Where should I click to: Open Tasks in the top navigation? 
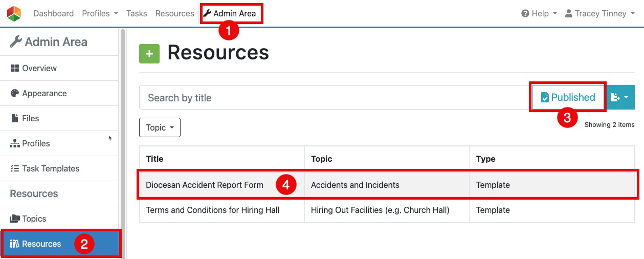point(137,14)
